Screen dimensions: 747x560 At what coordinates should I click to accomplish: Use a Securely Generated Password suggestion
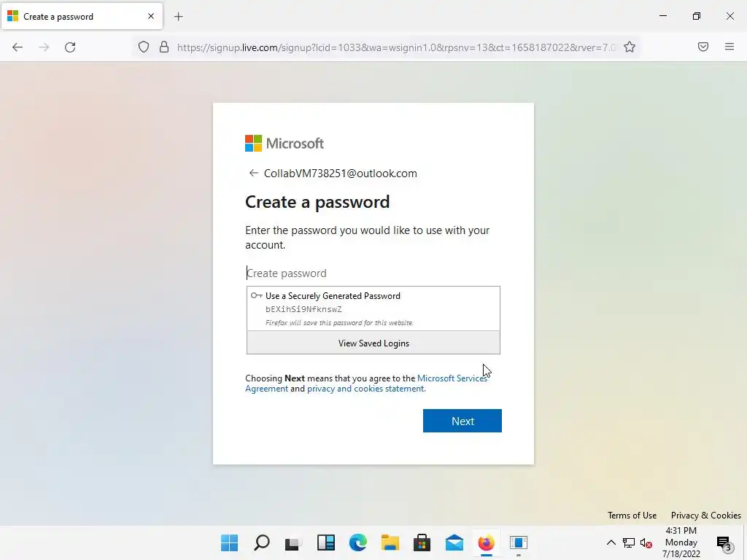pyautogui.click(x=373, y=308)
